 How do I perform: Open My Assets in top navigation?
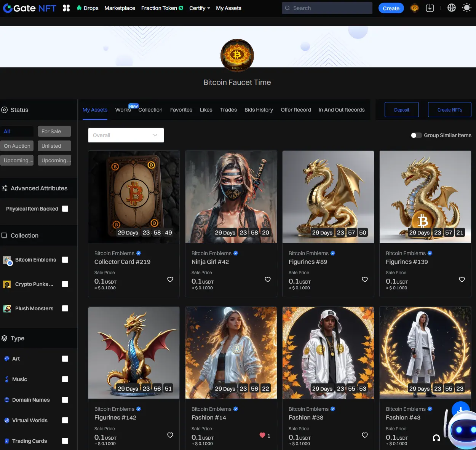[x=228, y=8]
